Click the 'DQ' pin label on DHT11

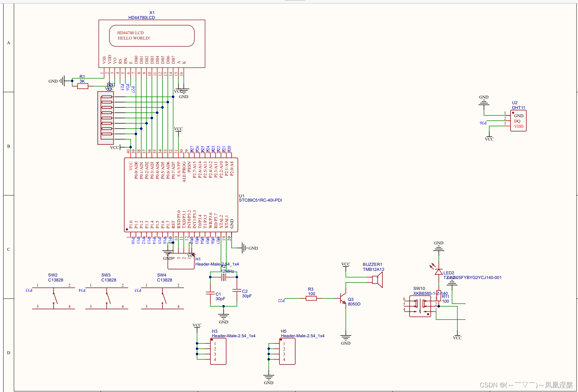(517, 121)
